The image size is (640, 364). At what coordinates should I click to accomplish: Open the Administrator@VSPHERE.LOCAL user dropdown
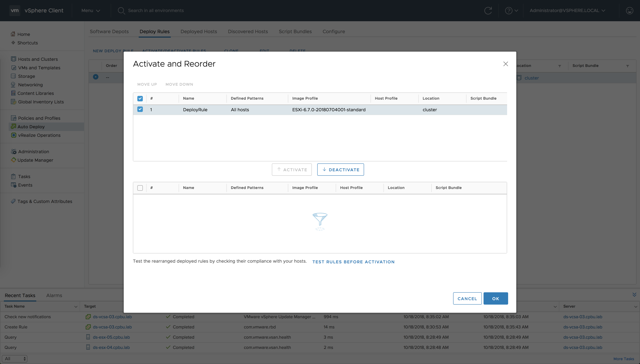(x=567, y=11)
